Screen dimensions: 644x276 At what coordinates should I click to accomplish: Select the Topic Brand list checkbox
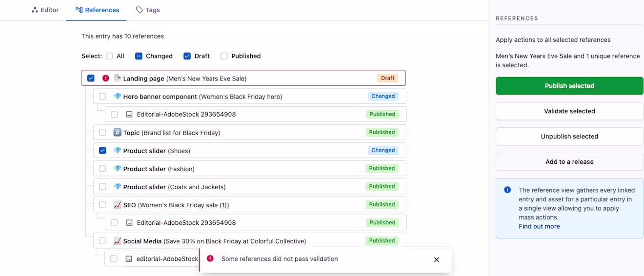102,133
